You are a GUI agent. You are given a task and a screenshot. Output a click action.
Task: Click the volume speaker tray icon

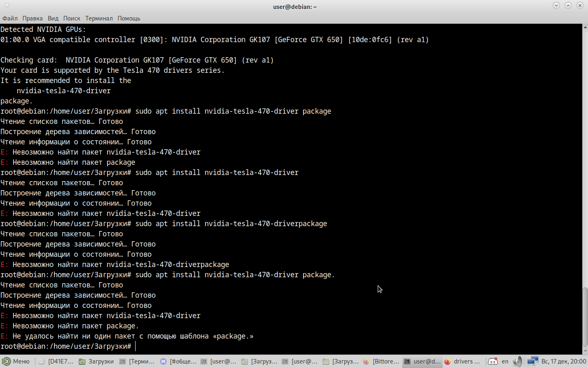(518, 361)
